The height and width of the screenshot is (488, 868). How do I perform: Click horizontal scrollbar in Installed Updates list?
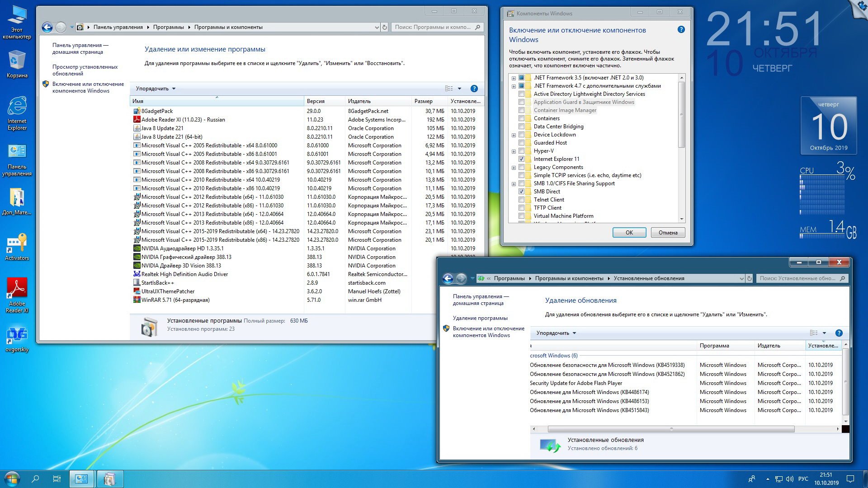click(671, 429)
